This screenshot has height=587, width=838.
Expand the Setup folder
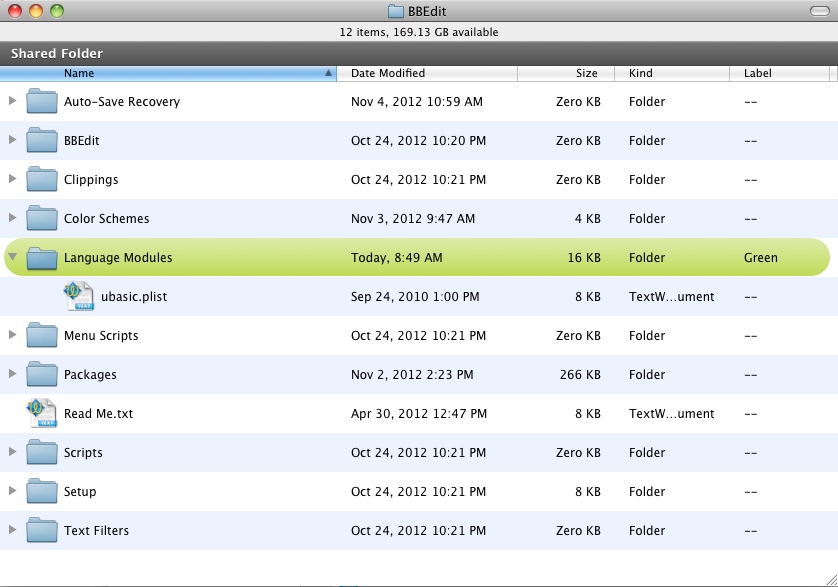[x=12, y=491]
